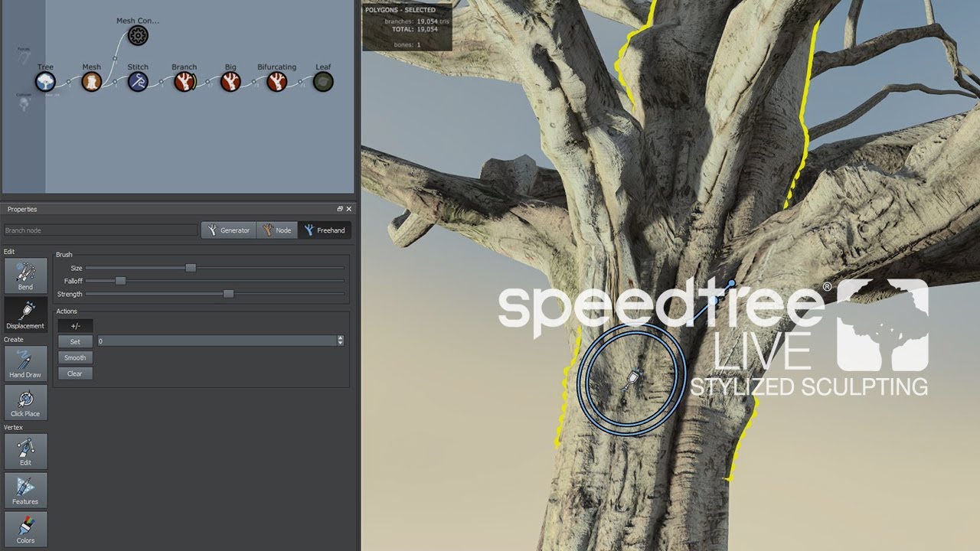Open the vertex Features tool
The height and width of the screenshot is (551, 980).
(x=25, y=490)
